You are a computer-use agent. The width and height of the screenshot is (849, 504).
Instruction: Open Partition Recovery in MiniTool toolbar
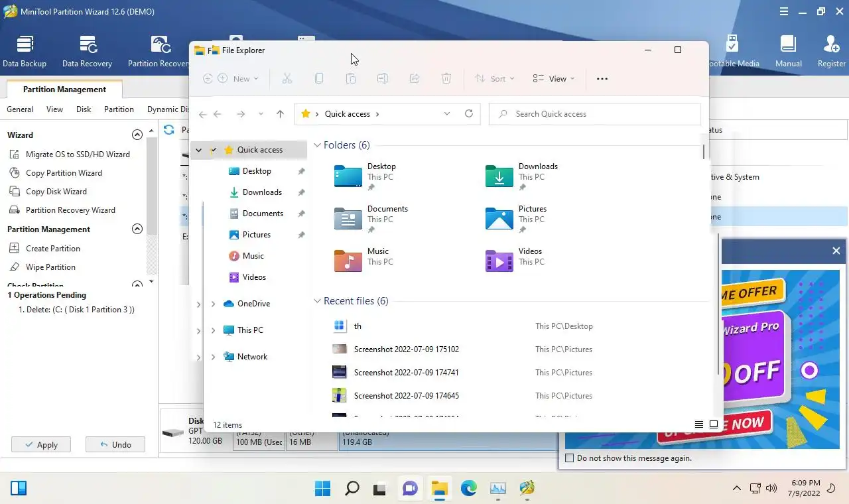159,52
